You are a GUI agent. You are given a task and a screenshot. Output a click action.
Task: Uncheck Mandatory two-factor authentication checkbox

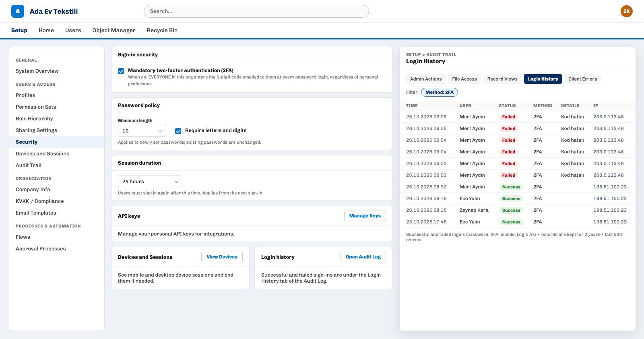click(121, 71)
